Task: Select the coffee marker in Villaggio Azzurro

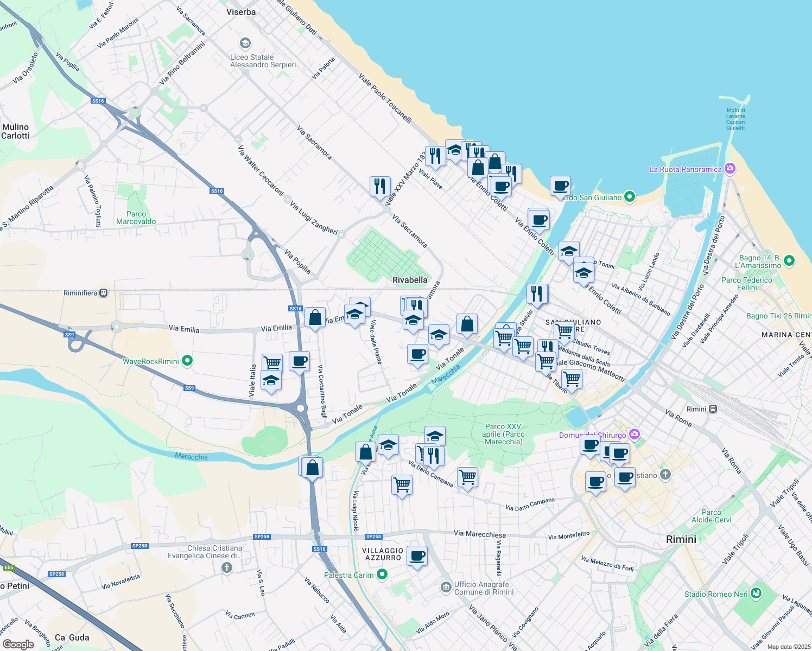Action: 417,554
